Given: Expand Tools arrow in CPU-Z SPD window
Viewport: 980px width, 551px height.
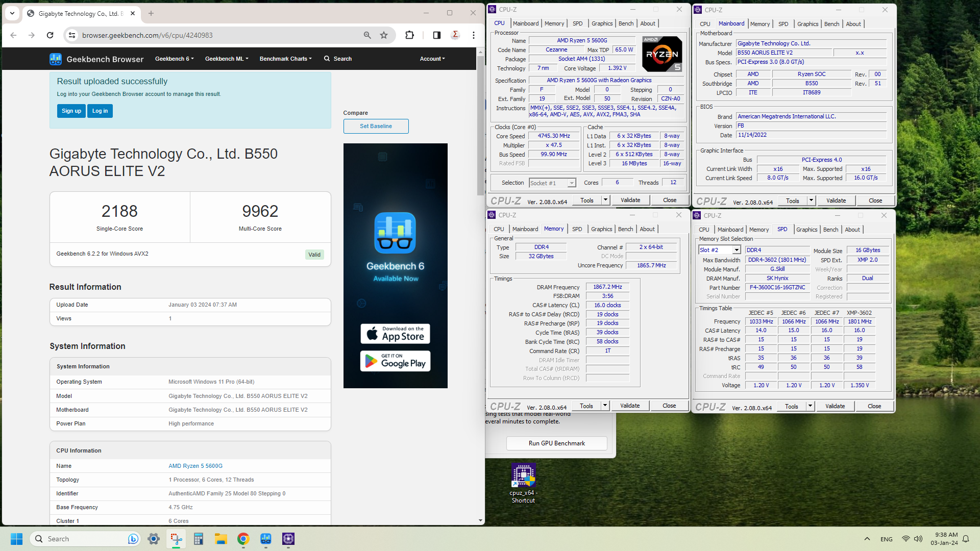Looking at the screenshot, I should 811,407.
